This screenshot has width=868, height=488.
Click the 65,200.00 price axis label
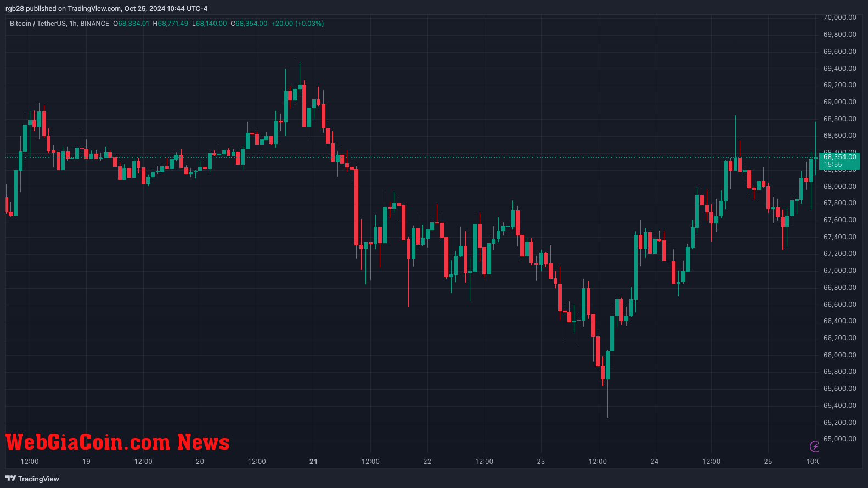(840, 423)
